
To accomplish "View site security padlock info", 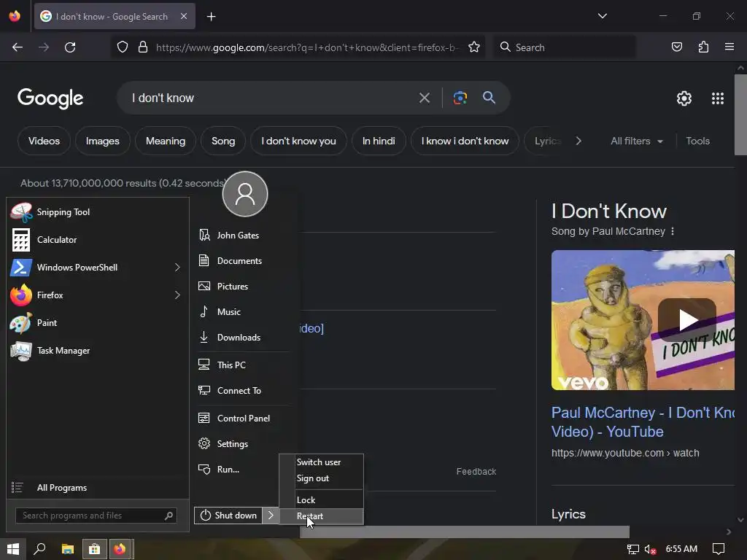I will (x=142, y=47).
